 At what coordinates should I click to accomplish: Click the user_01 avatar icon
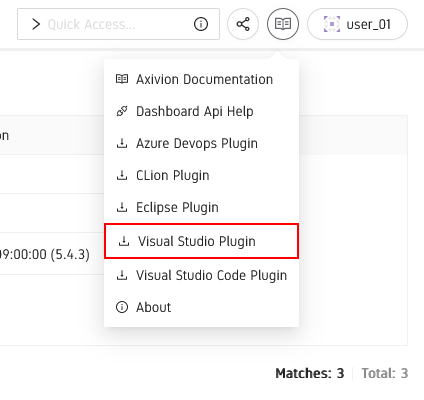(332, 24)
